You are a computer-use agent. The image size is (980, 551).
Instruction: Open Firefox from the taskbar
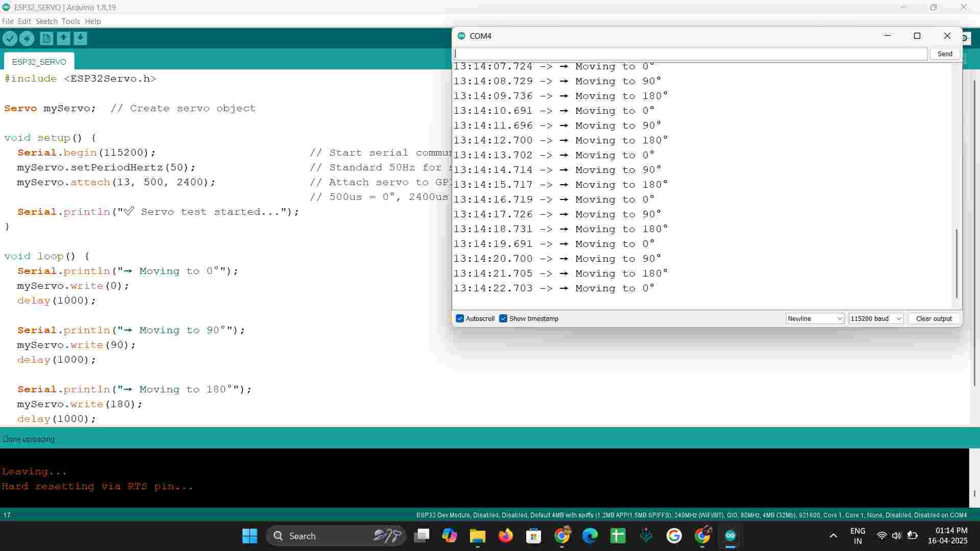[505, 536]
